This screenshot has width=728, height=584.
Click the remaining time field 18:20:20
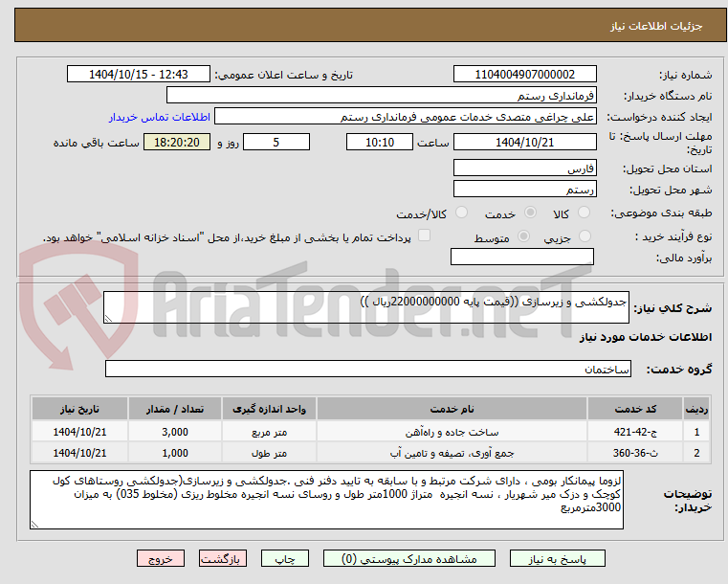pyautogui.click(x=177, y=142)
